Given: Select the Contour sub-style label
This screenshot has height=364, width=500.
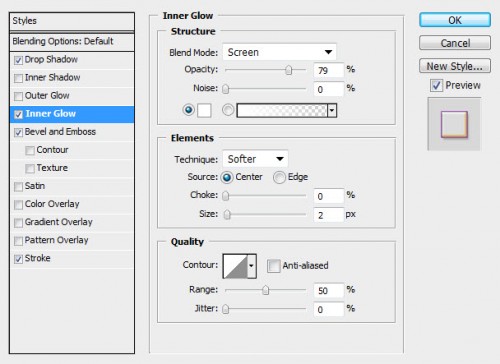Looking at the screenshot, I should click(52, 150).
